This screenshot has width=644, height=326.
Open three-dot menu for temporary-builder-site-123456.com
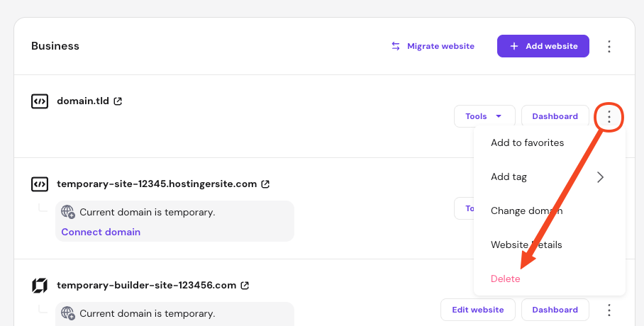(609, 310)
